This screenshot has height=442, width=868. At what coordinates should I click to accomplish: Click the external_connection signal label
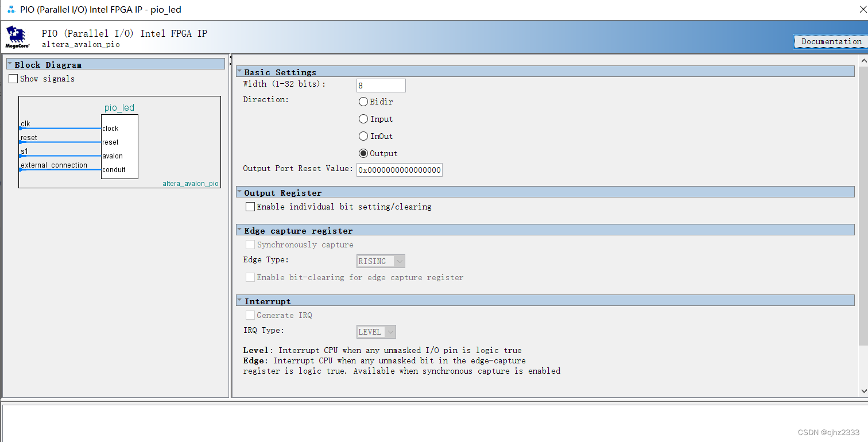point(54,165)
